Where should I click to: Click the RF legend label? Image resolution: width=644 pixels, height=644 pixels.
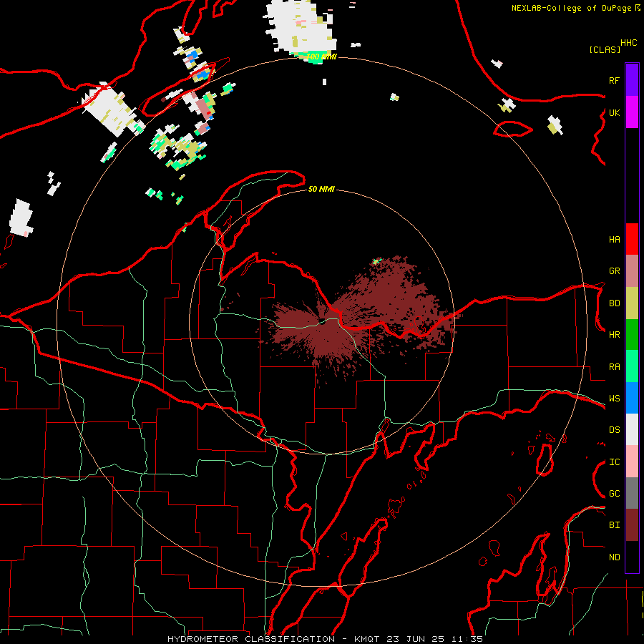[x=614, y=80]
